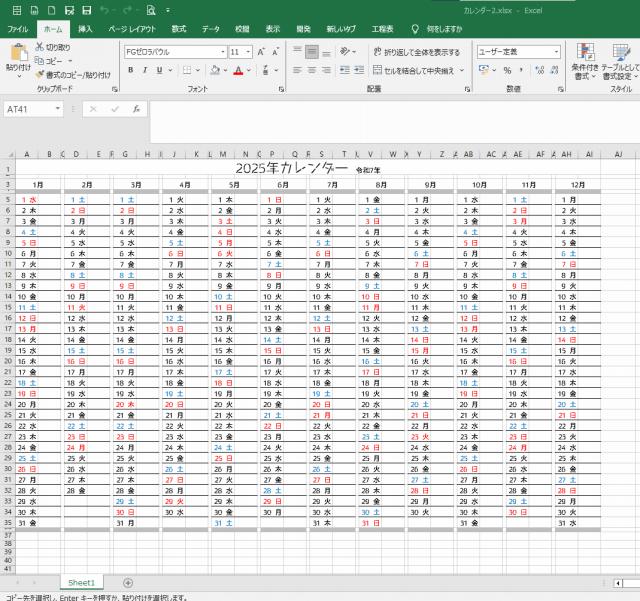Click the font color red A swatch
The width and height of the screenshot is (640, 601).
[237, 70]
